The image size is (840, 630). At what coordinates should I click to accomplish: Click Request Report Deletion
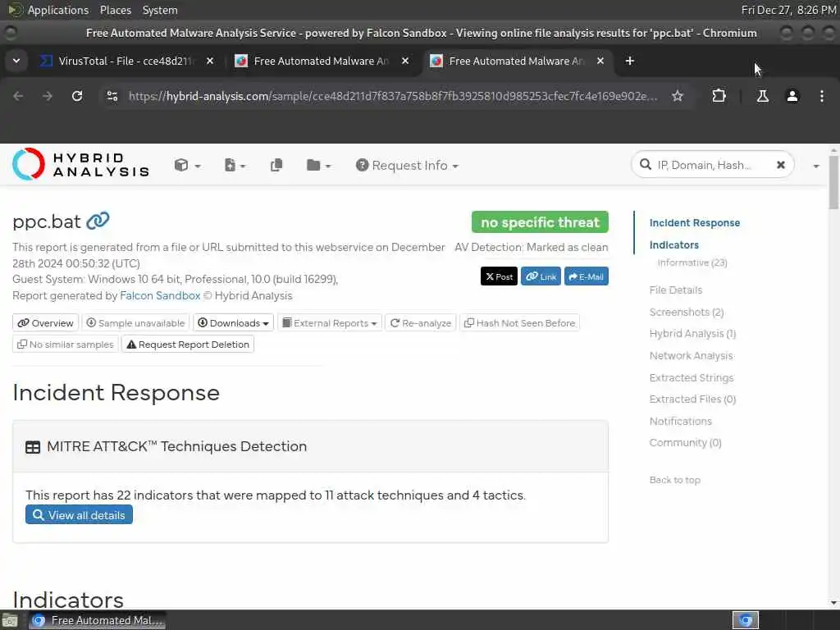pyautogui.click(x=188, y=345)
